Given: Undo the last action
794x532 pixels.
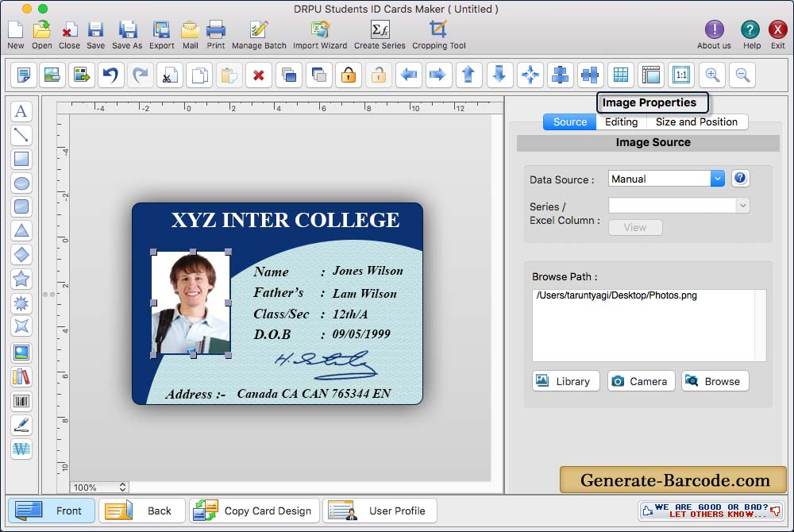Looking at the screenshot, I should point(111,75).
